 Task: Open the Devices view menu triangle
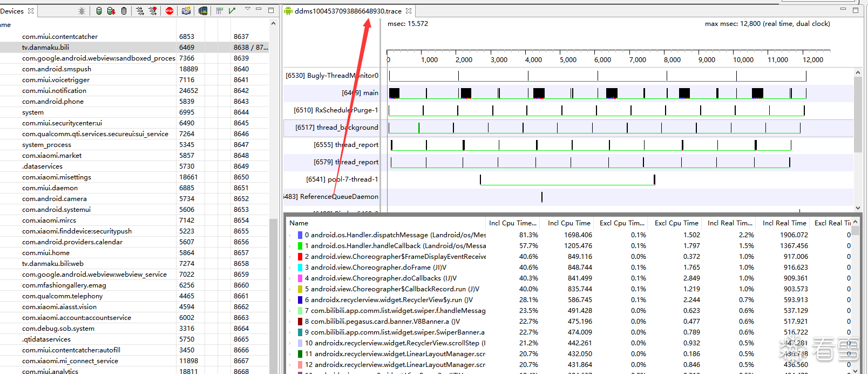pyautogui.click(x=248, y=9)
